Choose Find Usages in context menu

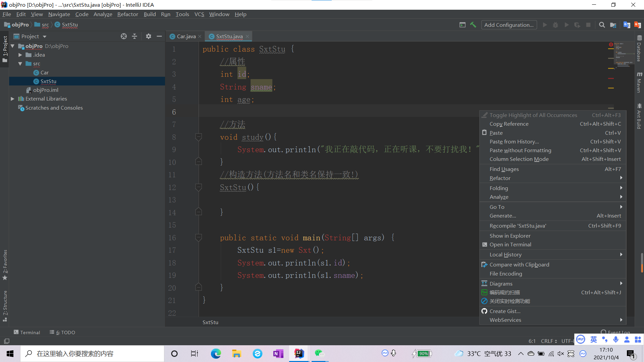pyautogui.click(x=553, y=169)
